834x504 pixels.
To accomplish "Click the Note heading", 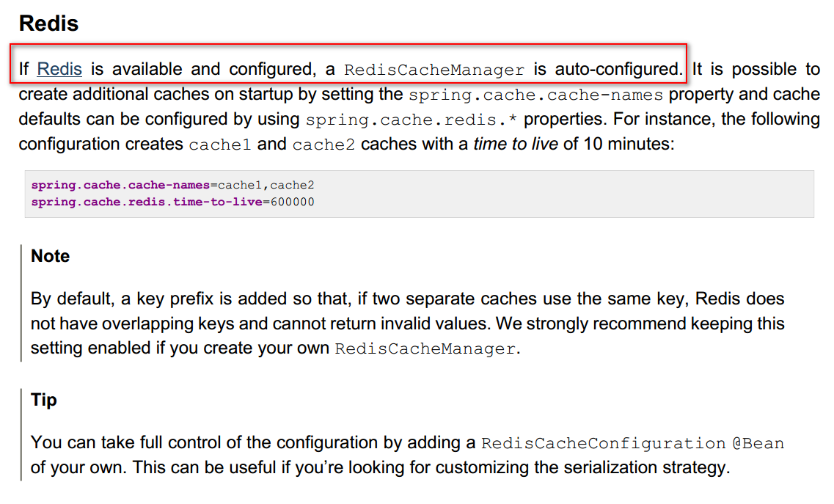I will [51, 256].
